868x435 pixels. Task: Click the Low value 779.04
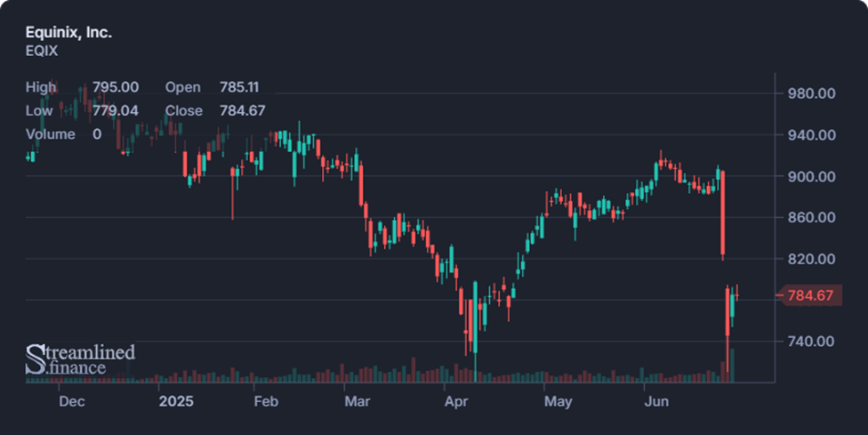116,110
